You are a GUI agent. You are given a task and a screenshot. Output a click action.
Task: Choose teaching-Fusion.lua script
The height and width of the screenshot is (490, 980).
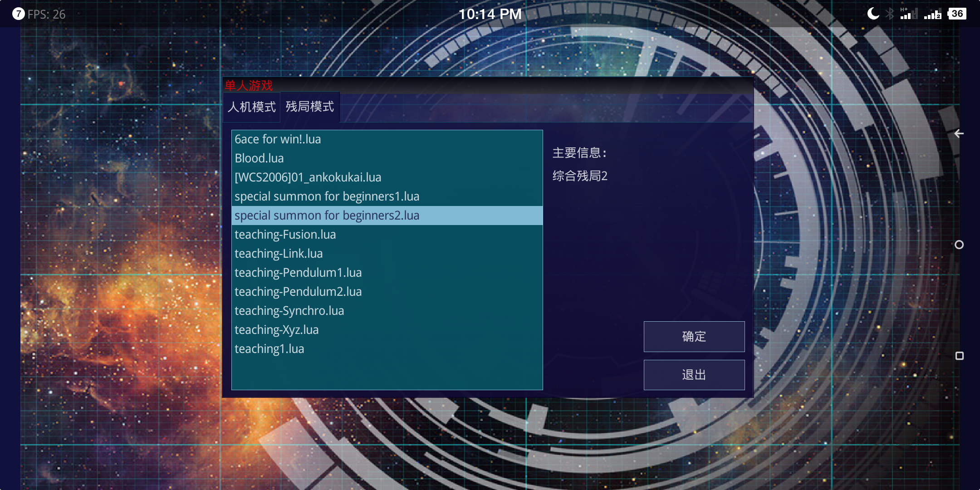[x=387, y=235]
